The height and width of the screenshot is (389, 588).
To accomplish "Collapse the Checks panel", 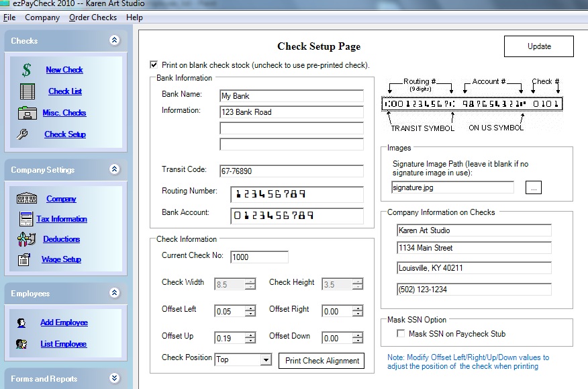I will 114,40.
